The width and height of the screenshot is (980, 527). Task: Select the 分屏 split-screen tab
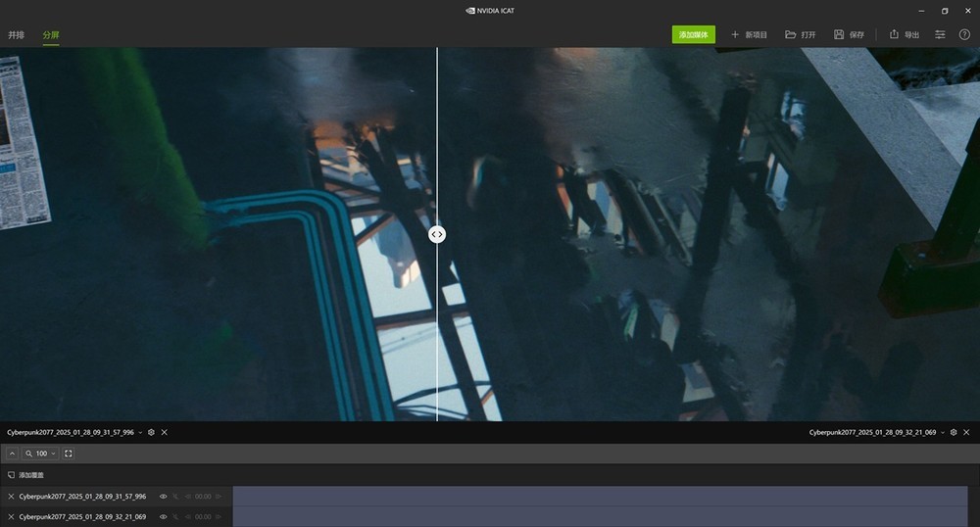point(51,35)
